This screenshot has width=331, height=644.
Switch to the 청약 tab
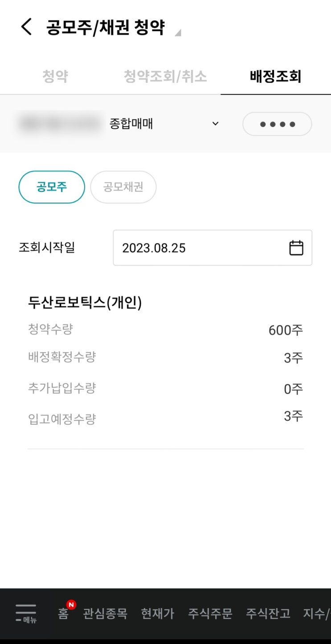(x=55, y=77)
